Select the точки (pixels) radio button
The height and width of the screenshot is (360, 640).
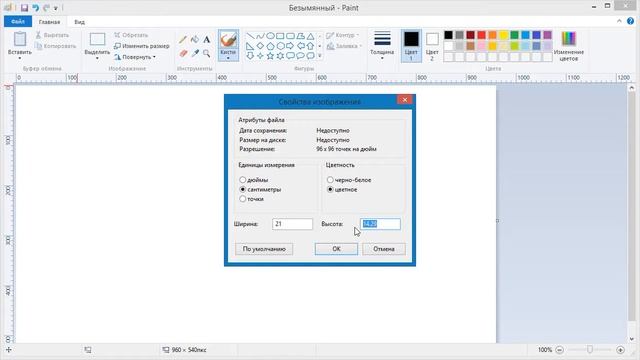coord(242,199)
